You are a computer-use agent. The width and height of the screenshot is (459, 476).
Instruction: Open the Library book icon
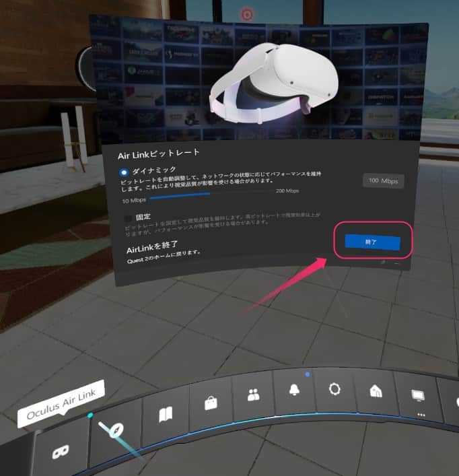click(166, 414)
